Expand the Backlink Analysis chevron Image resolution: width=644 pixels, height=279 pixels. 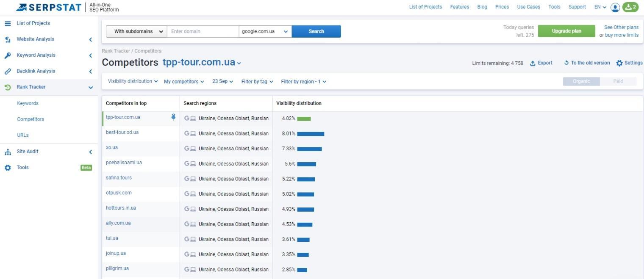pyautogui.click(x=90, y=72)
